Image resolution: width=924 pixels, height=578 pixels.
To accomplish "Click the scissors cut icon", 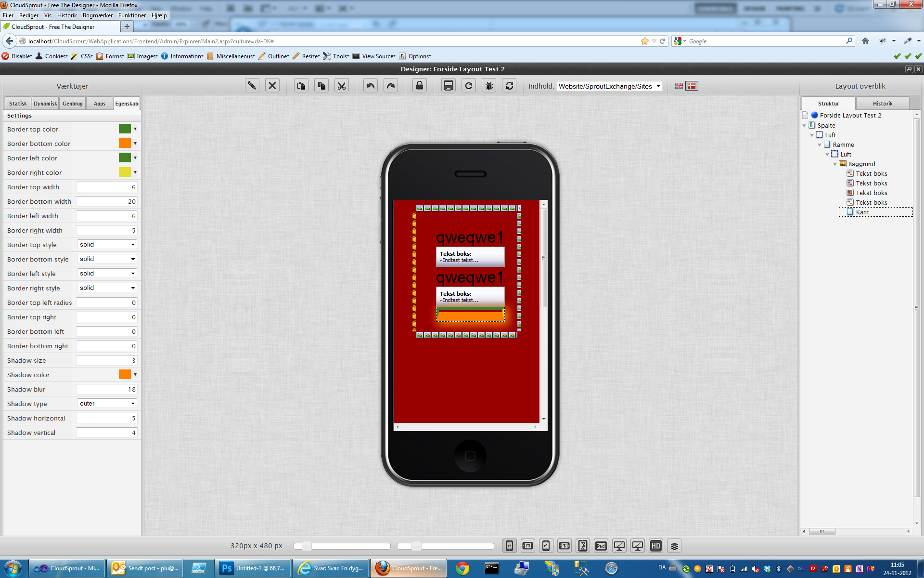I will pos(342,86).
